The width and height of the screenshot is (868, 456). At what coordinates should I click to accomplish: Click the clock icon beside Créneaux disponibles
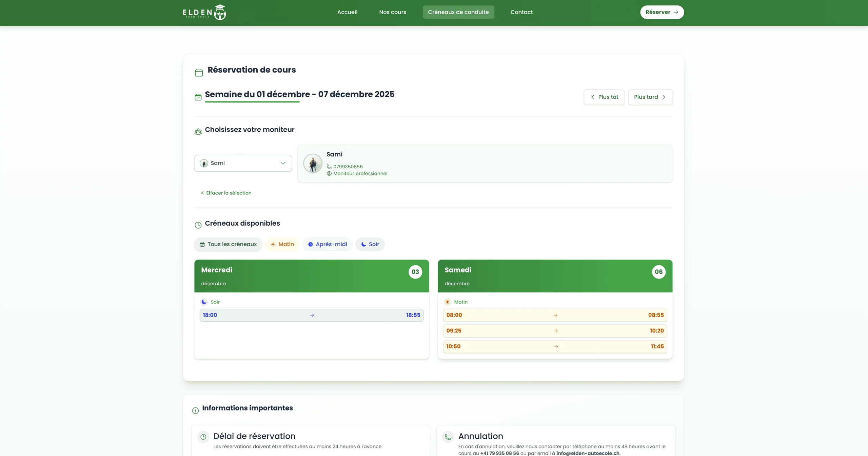198,225
